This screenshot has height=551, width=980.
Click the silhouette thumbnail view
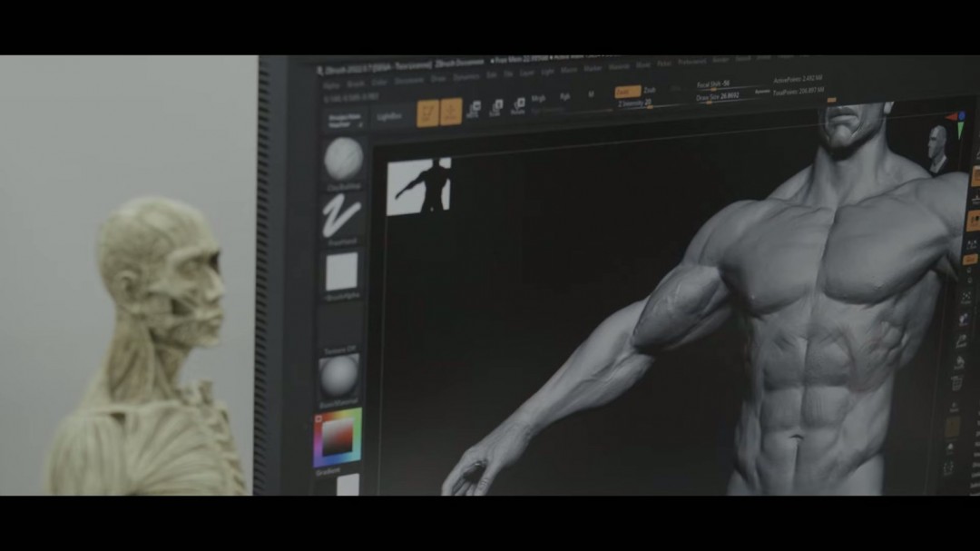418,187
